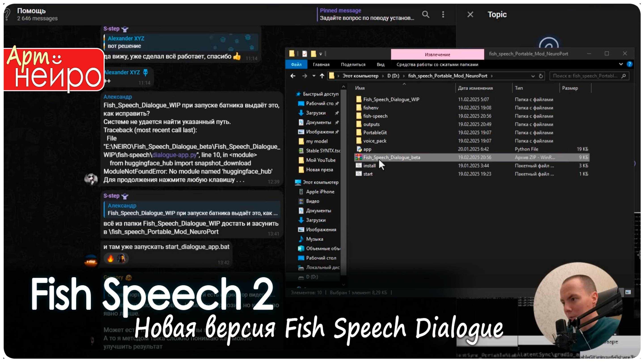Sort by Тип column header
The width and height of the screenshot is (644, 362).
click(519, 88)
